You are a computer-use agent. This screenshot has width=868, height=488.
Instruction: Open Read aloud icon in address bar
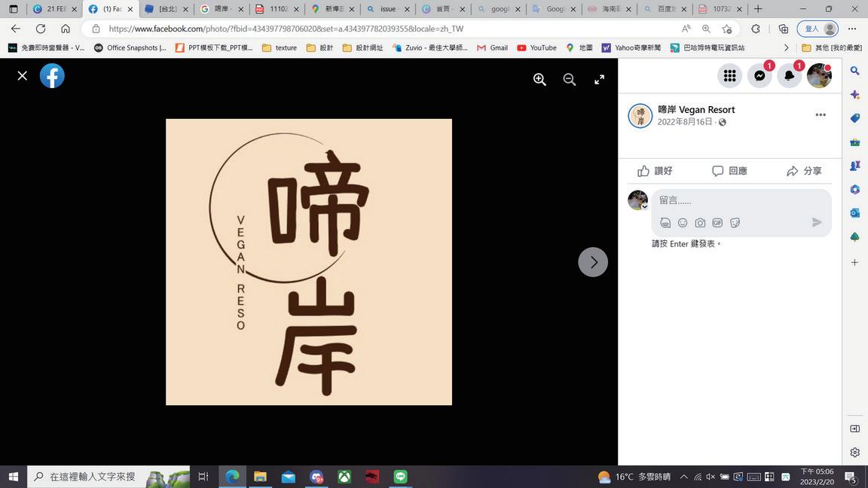pyautogui.click(x=686, y=29)
